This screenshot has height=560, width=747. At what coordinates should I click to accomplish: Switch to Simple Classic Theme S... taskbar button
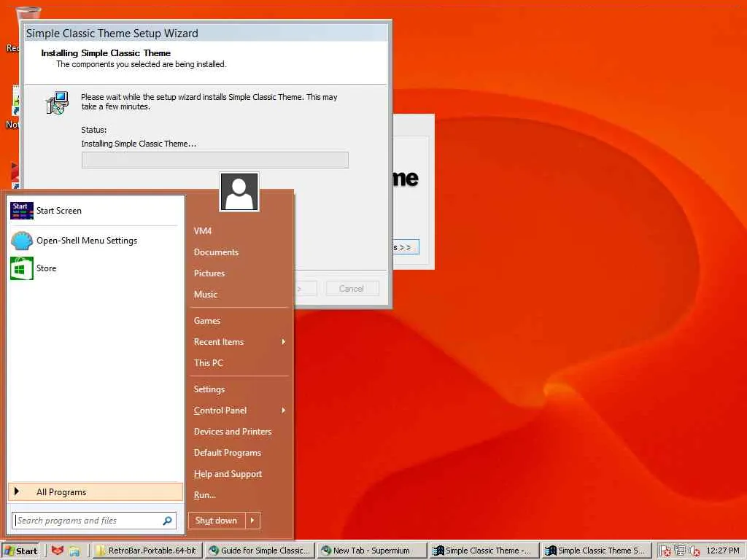click(596, 551)
